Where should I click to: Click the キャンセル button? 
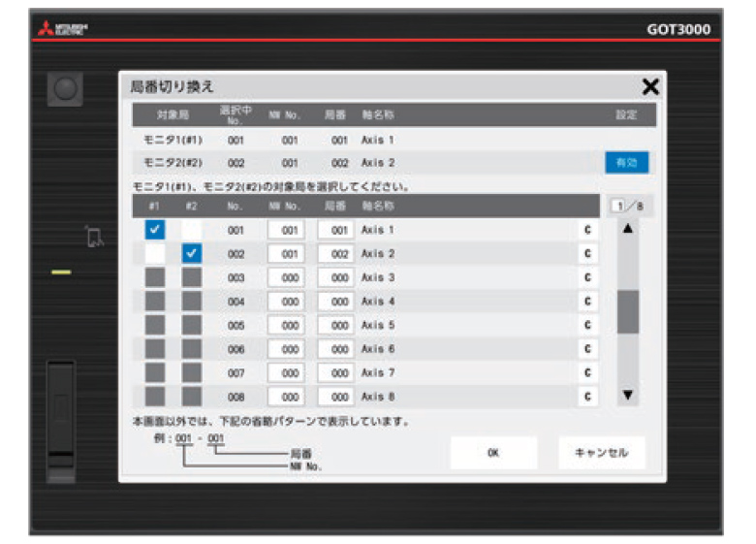pos(601,453)
